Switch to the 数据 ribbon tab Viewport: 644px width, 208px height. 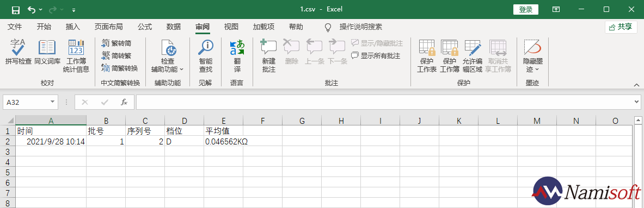(173, 27)
